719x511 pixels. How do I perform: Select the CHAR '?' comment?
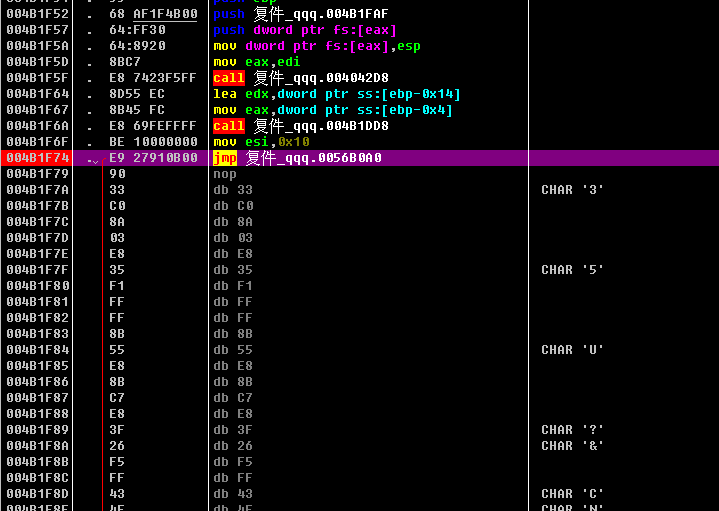click(572, 430)
